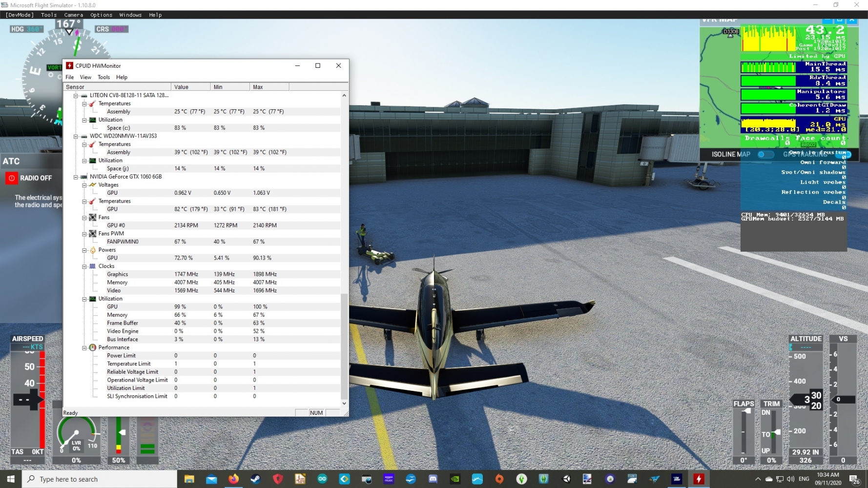
Task: Open the Windows menu in Flight Simulator
Action: tap(130, 15)
